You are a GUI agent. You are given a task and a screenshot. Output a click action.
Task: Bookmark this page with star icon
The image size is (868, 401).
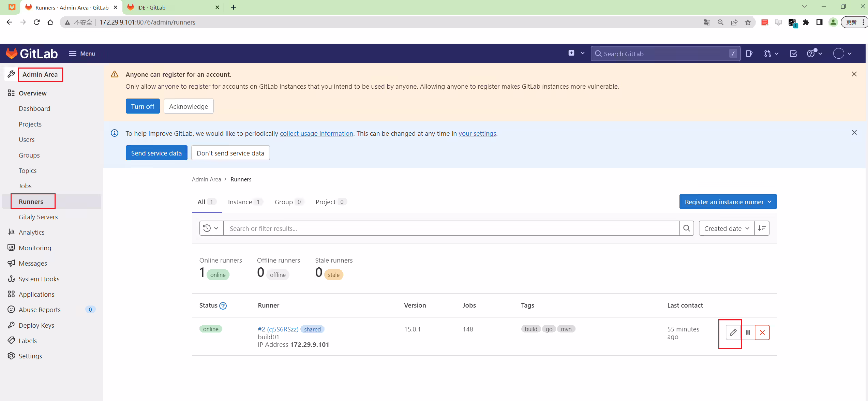(x=748, y=22)
